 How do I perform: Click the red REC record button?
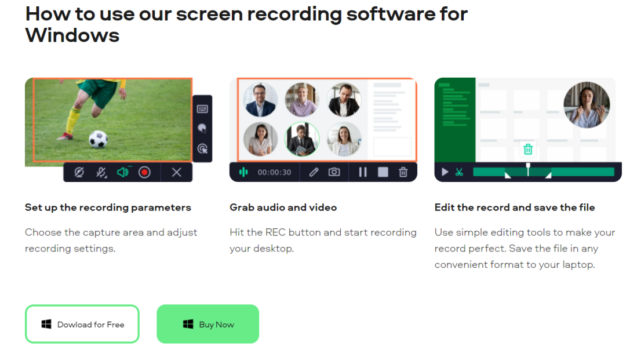144,172
